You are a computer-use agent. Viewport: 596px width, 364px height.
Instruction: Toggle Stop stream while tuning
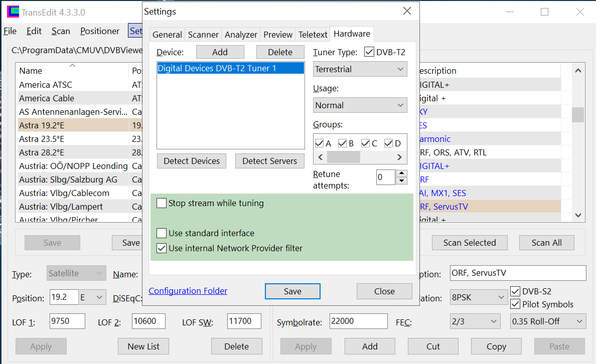pyautogui.click(x=162, y=203)
